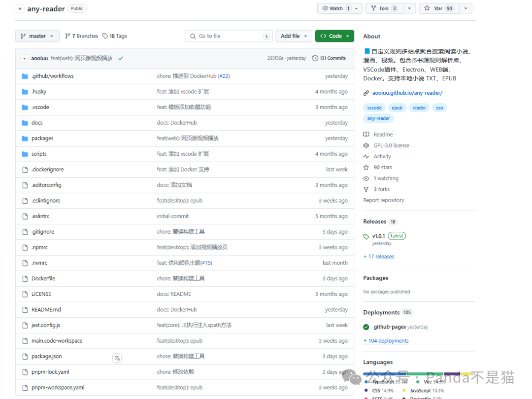The image size is (532, 399).
Task: Click the translate icon beside package.json
Action: click(x=117, y=358)
